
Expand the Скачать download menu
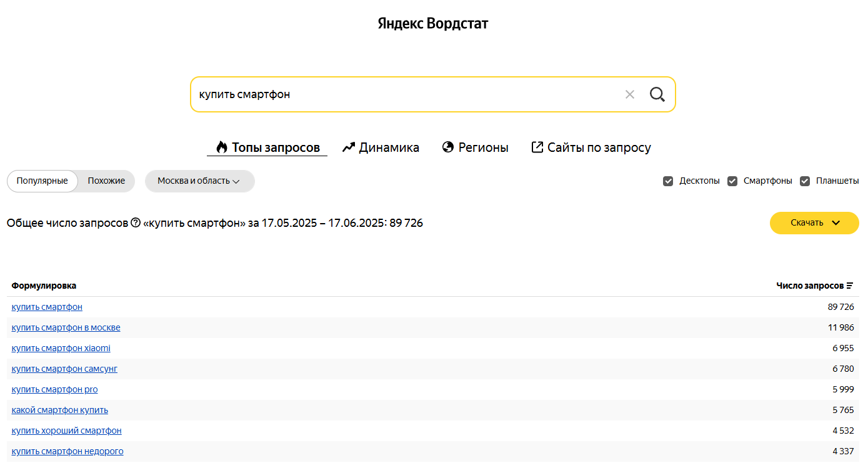coord(814,223)
